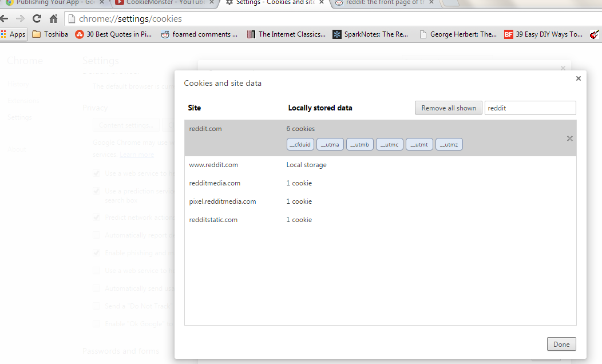Toggle the Enable Ok Google checkbox
The height and width of the screenshot is (364, 602).
pos(96,324)
